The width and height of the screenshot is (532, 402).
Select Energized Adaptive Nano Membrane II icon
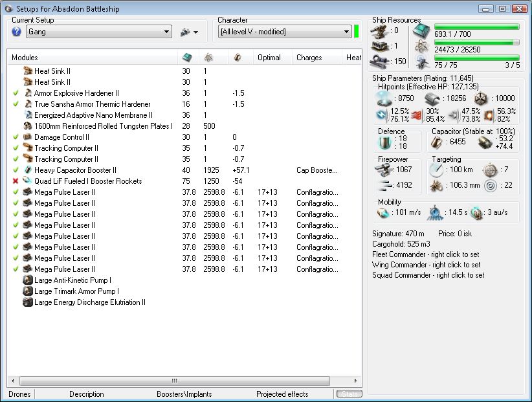[x=27, y=115]
